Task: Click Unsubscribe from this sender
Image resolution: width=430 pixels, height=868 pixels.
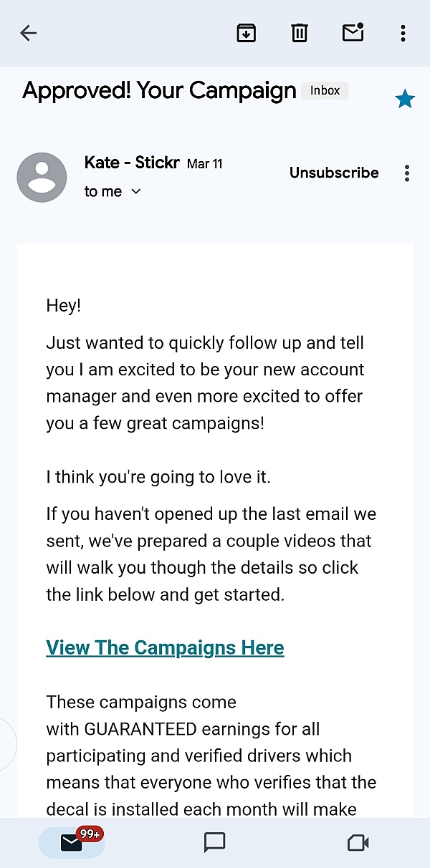Action: click(x=334, y=173)
